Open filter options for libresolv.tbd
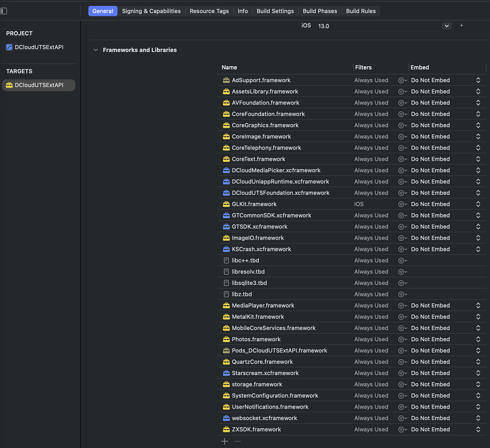 [402, 272]
